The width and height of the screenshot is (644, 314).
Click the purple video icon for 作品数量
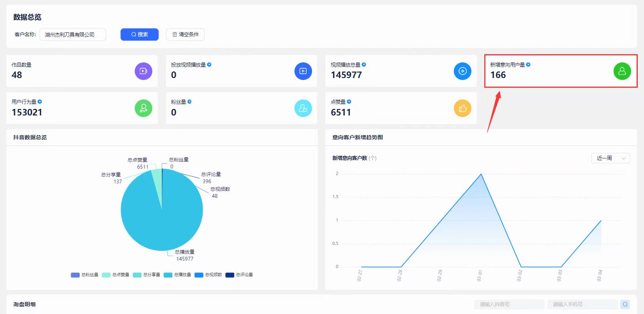[x=143, y=71]
